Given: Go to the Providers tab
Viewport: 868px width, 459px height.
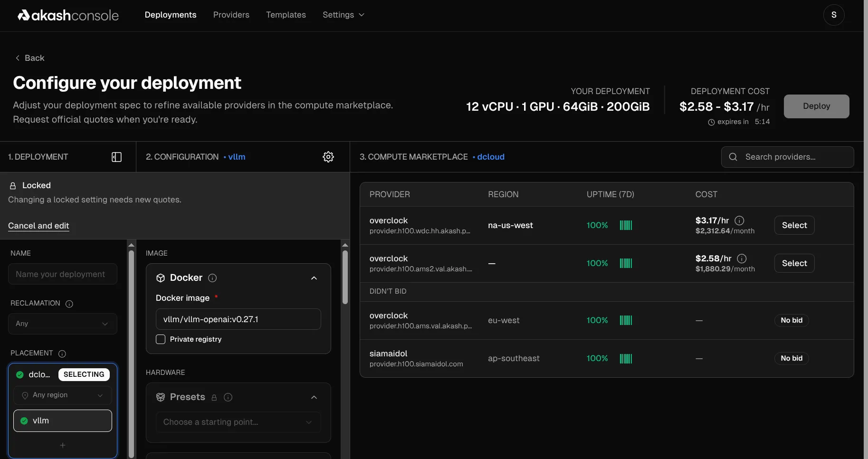Looking at the screenshot, I should click(231, 15).
